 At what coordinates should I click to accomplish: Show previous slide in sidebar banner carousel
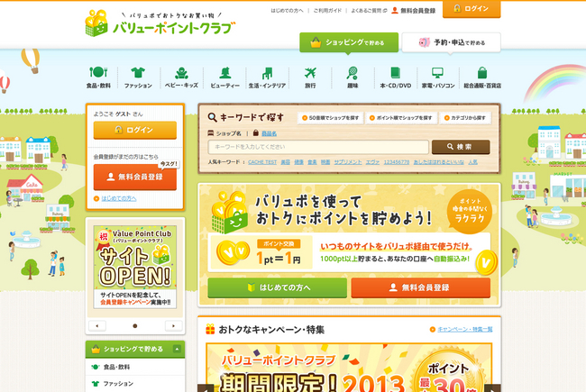tap(97, 325)
